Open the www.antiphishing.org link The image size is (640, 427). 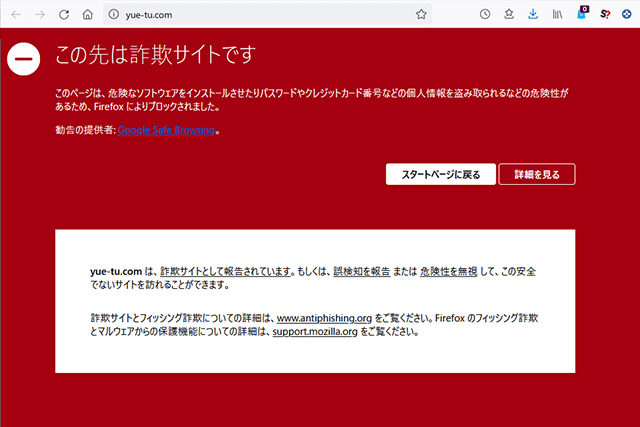point(324,318)
